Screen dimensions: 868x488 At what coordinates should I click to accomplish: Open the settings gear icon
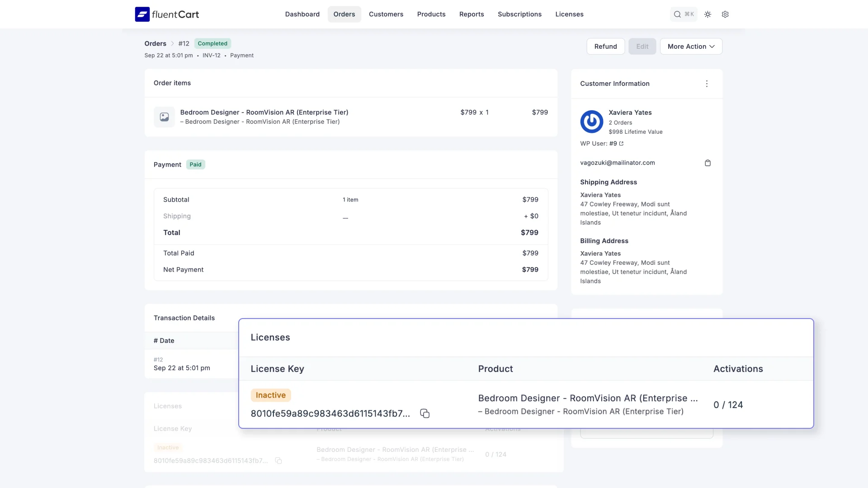[725, 14]
